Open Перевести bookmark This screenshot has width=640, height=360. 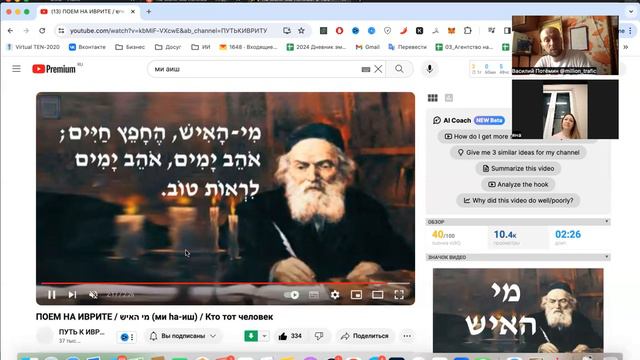(407, 47)
